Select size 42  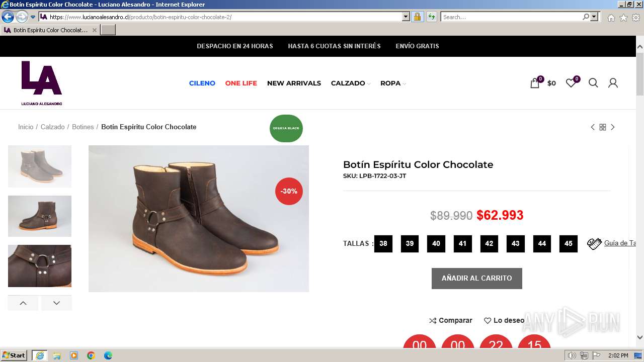tap(489, 244)
